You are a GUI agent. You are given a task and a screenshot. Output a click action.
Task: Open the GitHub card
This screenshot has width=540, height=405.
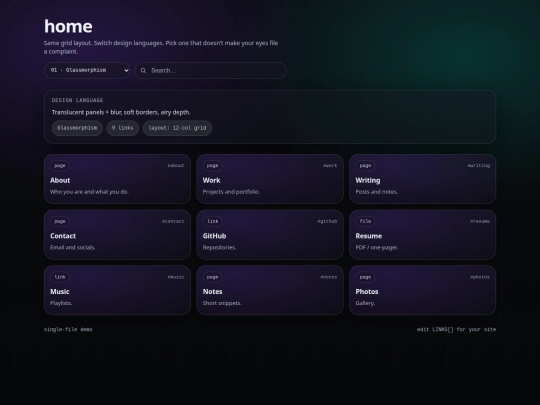pos(270,235)
